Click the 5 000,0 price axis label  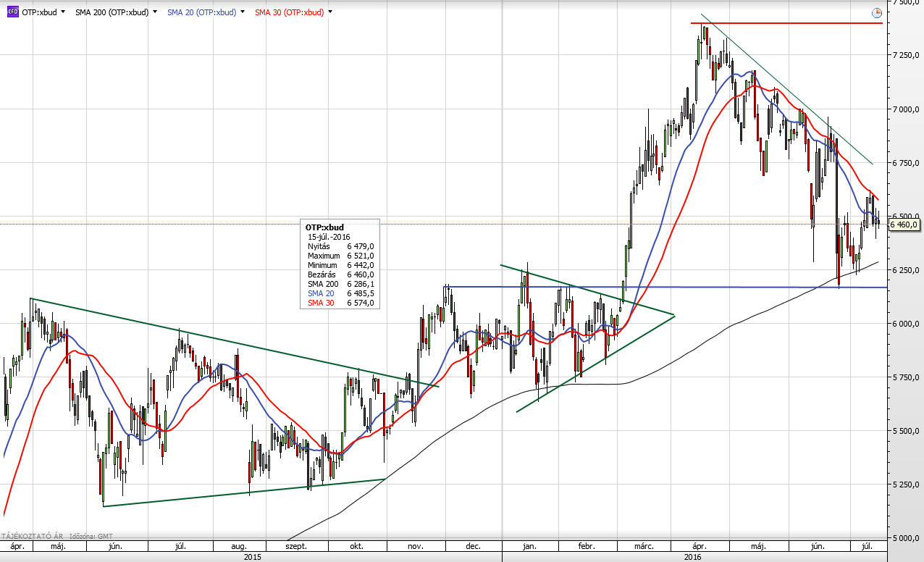tap(905, 538)
